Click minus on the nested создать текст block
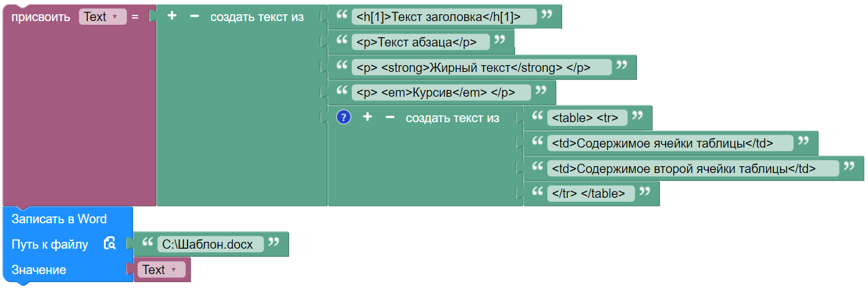Screen dimensions: 868x289 click(x=389, y=117)
